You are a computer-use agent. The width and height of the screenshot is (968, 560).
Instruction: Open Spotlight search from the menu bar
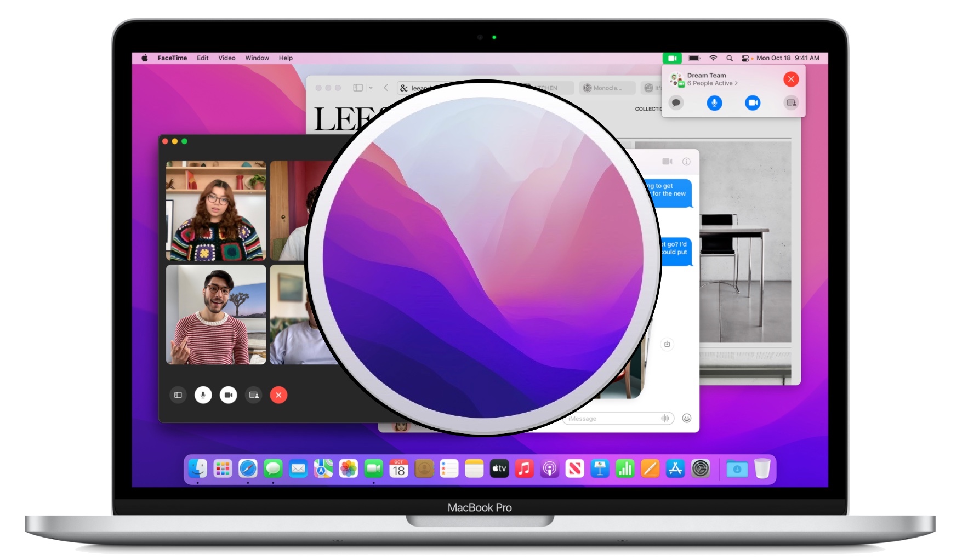point(730,58)
